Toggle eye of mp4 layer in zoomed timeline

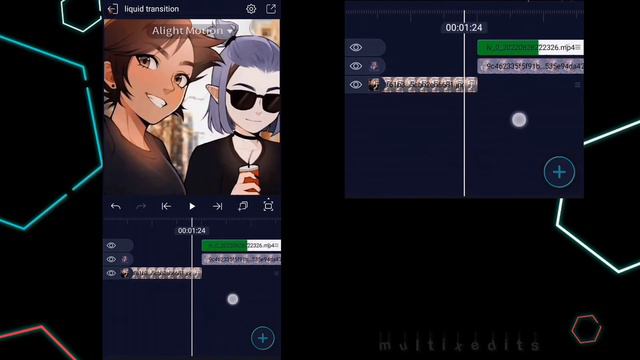[x=356, y=47]
